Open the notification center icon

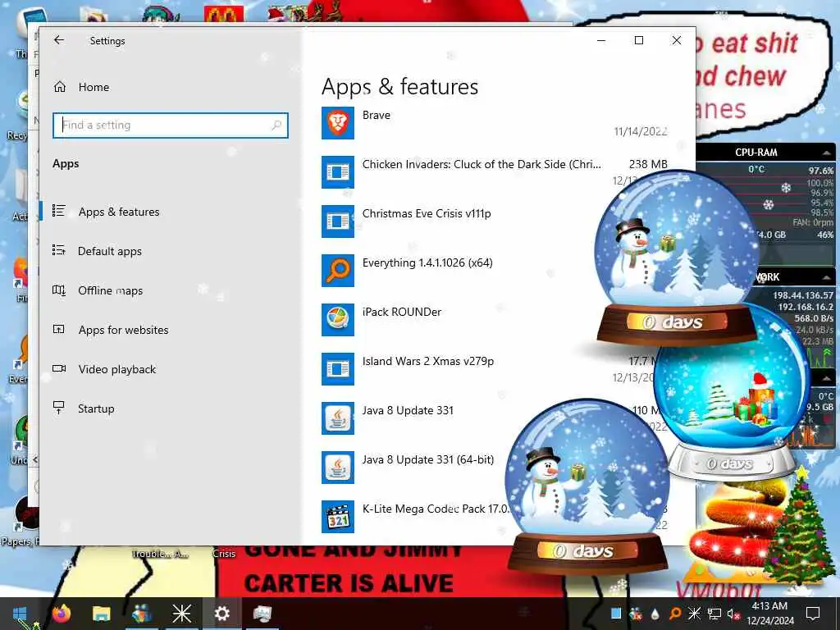(813, 614)
